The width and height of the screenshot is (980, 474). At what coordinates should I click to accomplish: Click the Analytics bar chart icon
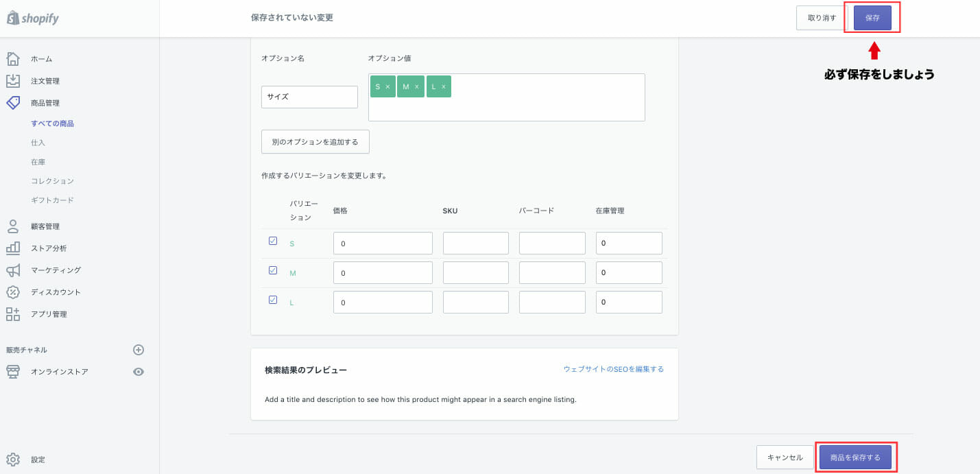click(13, 248)
